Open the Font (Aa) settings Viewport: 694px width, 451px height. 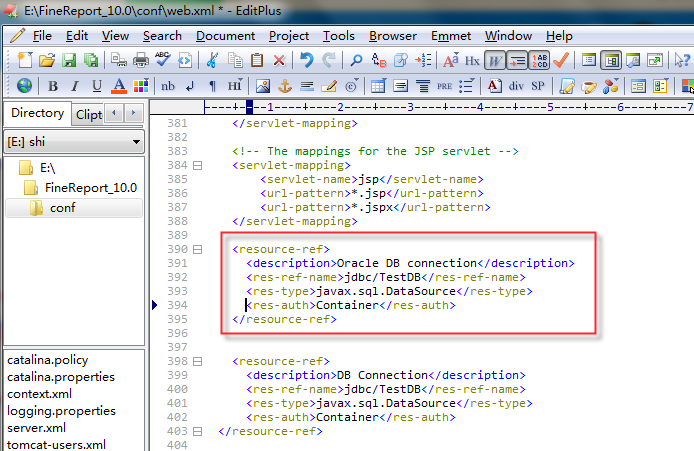point(451,60)
